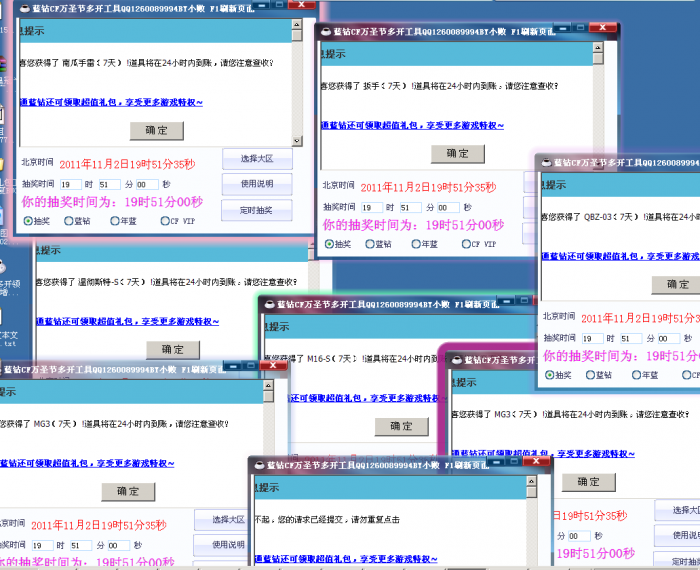Click minute field 51 in 南瓜手雷 window

coord(109,184)
